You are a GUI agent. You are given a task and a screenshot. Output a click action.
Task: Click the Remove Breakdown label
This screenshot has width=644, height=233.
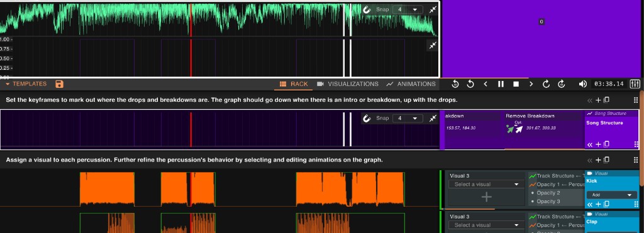[x=530, y=116]
